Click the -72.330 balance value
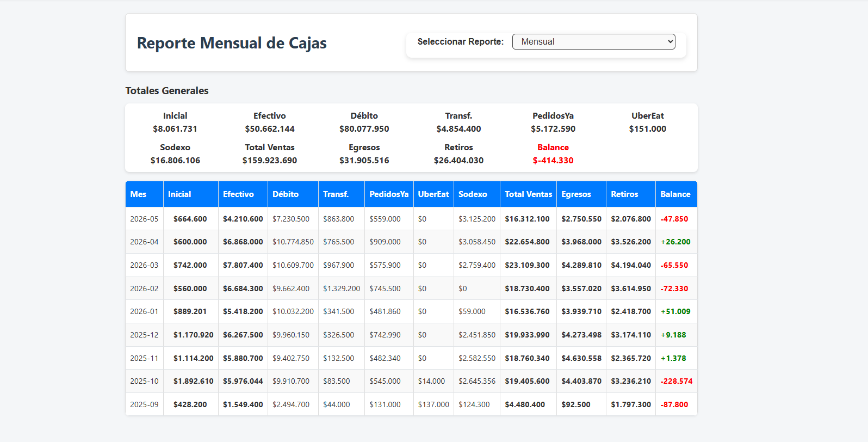 674,288
